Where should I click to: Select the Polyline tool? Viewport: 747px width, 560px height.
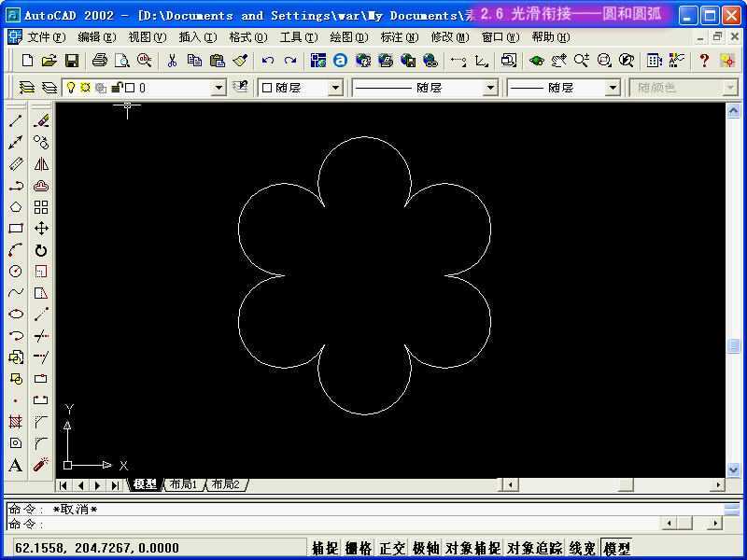tap(16, 185)
